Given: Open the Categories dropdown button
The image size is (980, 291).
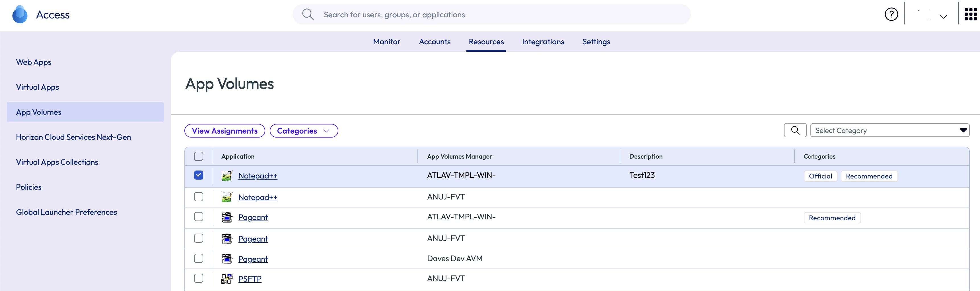Looking at the screenshot, I should (x=304, y=131).
